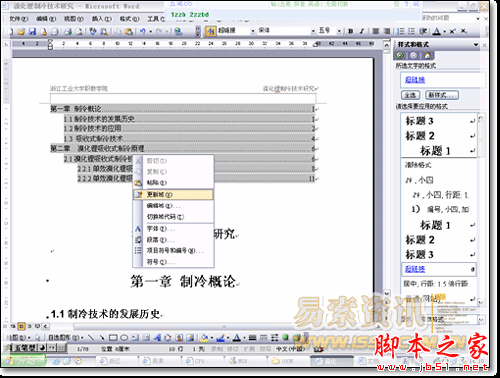Open the 编辑 (Edit) menu
Screen dimensions: 500x378
(46, 19)
